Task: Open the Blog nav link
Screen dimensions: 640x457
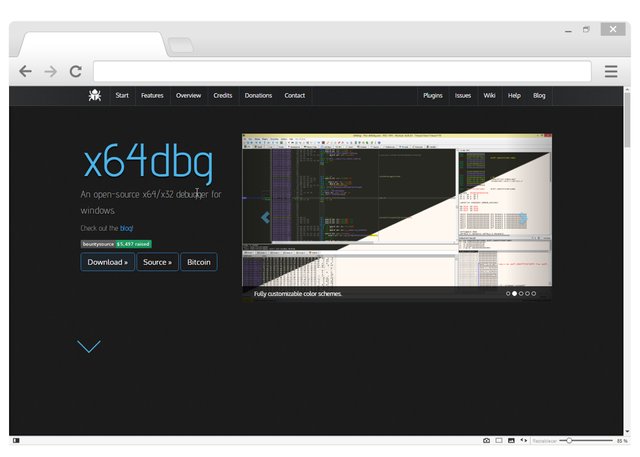Action: pyautogui.click(x=539, y=95)
